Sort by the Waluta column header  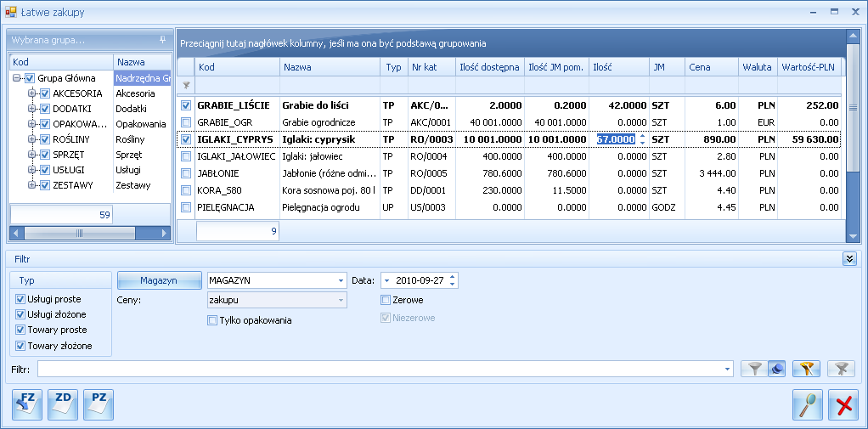pyautogui.click(x=758, y=67)
